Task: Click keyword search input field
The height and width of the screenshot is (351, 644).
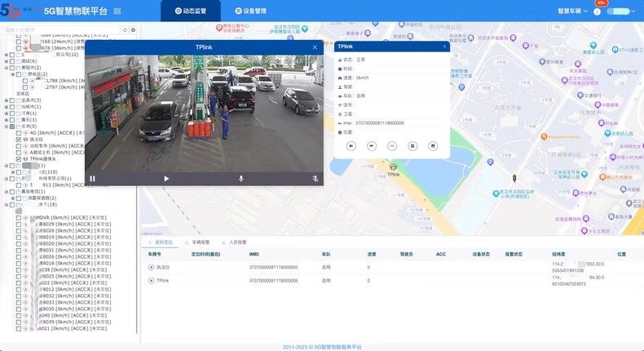Action: click(x=59, y=30)
